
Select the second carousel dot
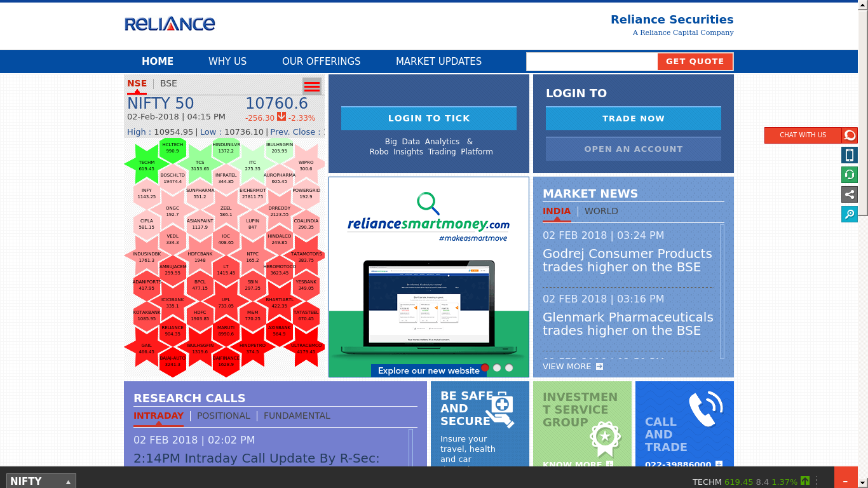pyautogui.click(x=497, y=368)
